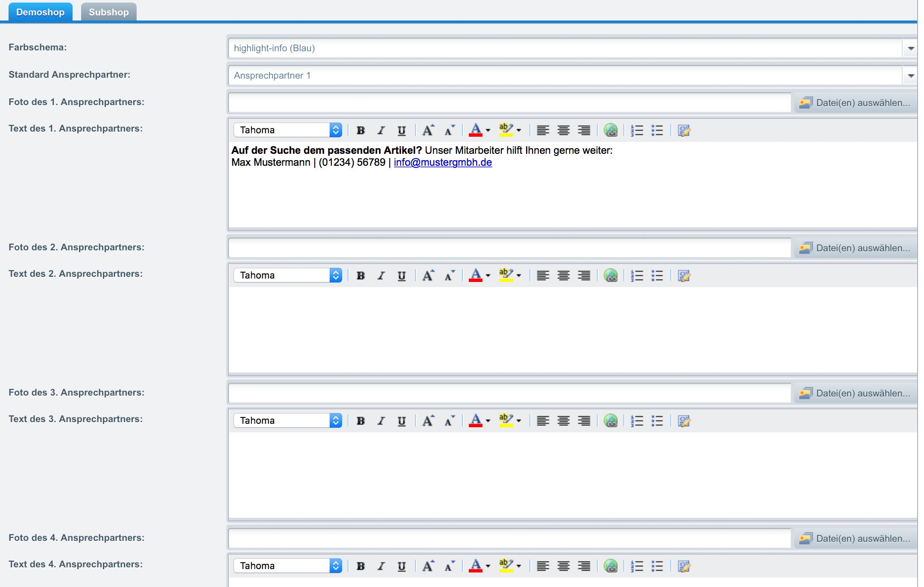Image resolution: width=924 pixels, height=587 pixels.
Task: Click inside the 2. Ansprechpartner text area
Action: [573, 330]
